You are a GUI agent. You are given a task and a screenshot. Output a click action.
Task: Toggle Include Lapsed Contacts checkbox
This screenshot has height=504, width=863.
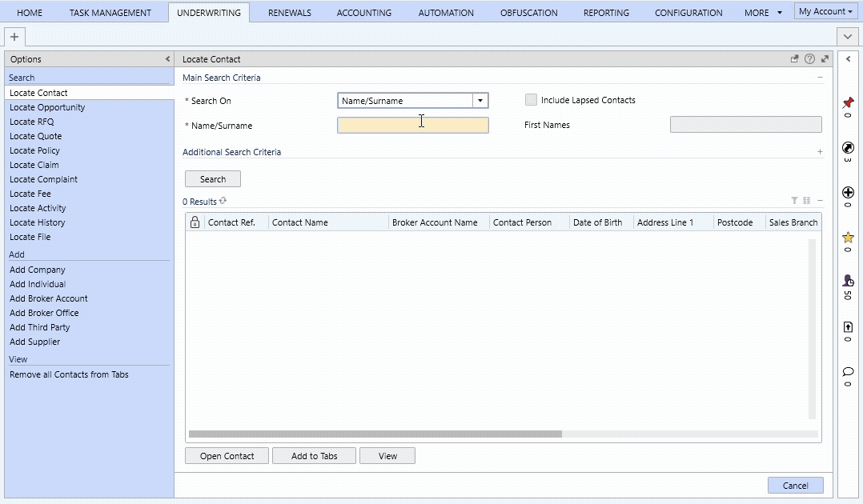click(531, 99)
